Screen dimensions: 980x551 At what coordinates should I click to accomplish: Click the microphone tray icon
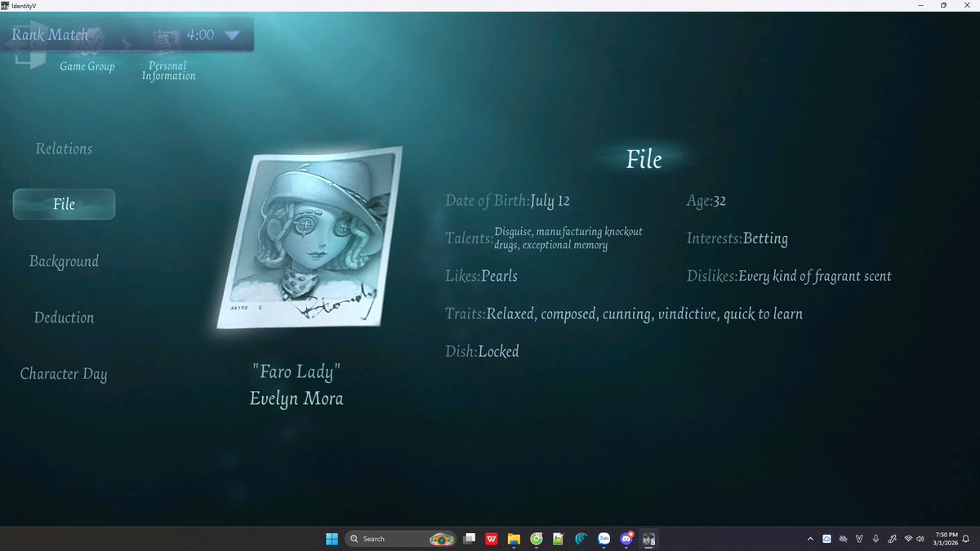tap(875, 539)
